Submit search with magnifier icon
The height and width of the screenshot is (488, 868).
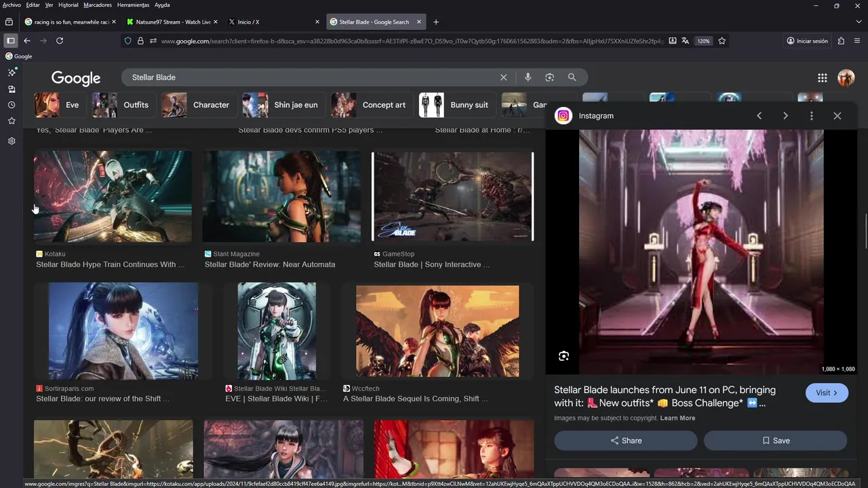[x=572, y=77]
